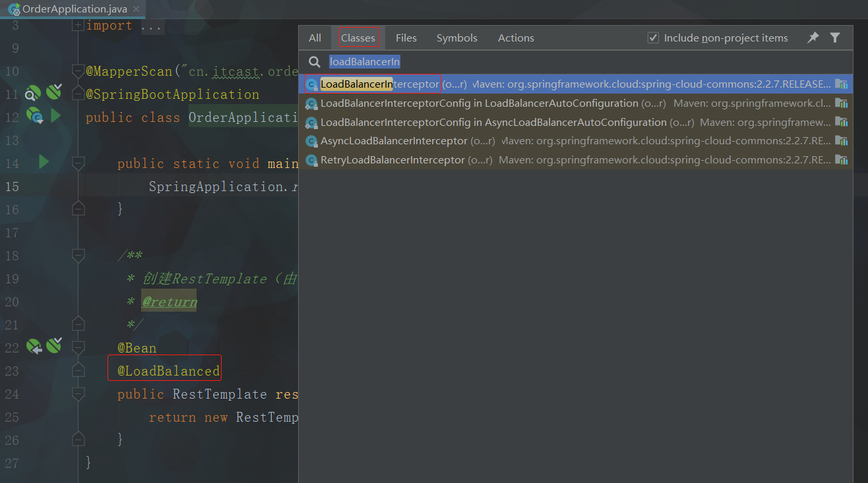868x483 pixels.
Task: Click the fold end marker on line 21
Action: [78, 324]
